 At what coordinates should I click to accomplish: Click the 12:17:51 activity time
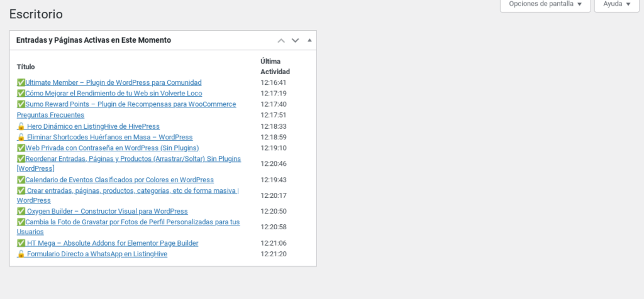click(x=274, y=115)
